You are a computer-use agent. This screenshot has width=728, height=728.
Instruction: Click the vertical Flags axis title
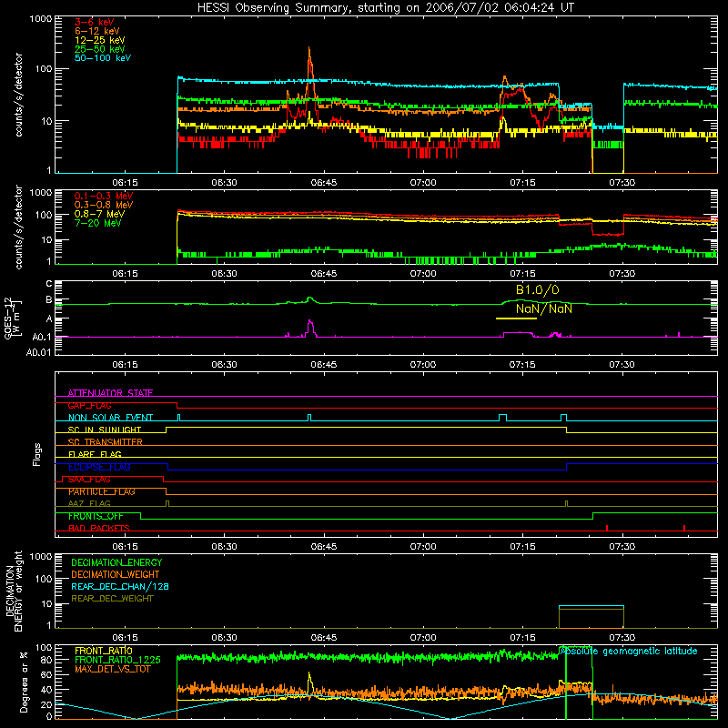(x=37, y=454)
